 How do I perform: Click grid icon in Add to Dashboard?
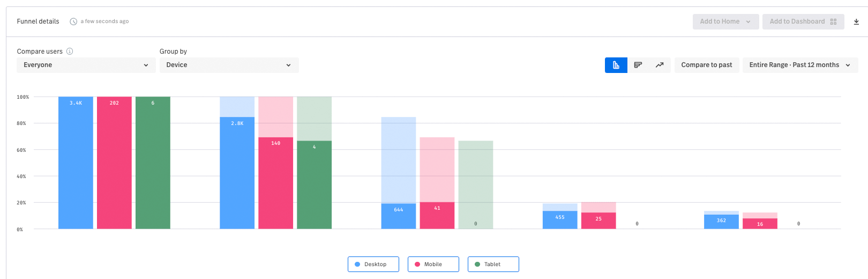point(833,21)
